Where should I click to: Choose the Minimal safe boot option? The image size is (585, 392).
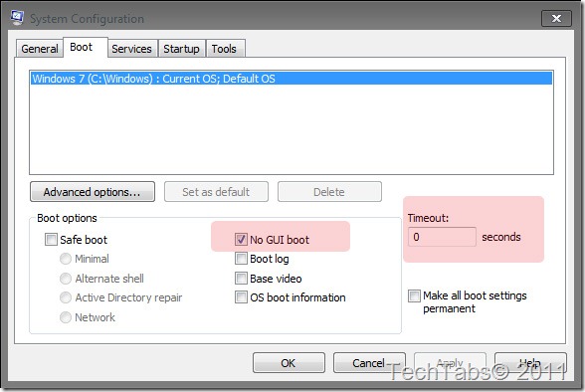[x=66, y=259]
